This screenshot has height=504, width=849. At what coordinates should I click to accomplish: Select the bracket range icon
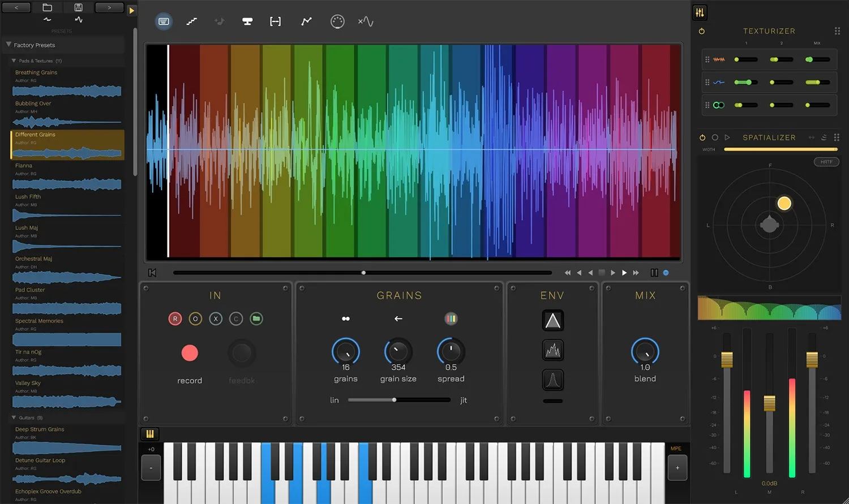[x=276, y=21]
